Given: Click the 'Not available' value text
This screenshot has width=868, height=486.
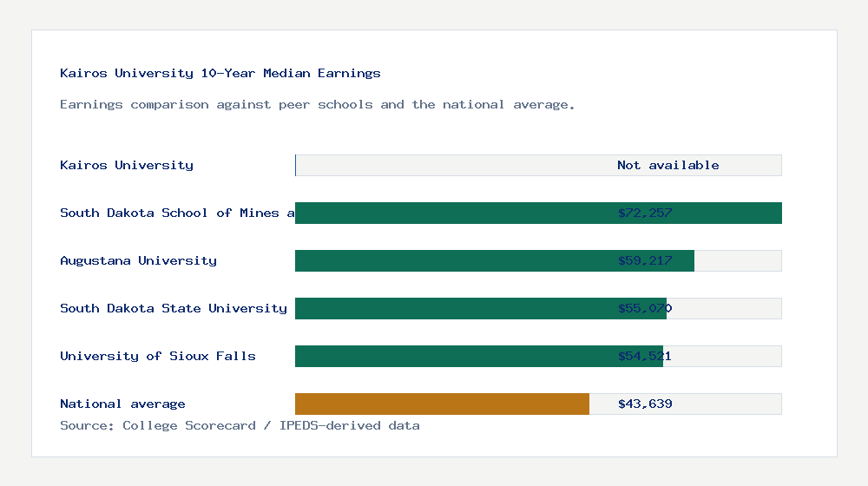Looking at the screenshot, I should 668,165.
